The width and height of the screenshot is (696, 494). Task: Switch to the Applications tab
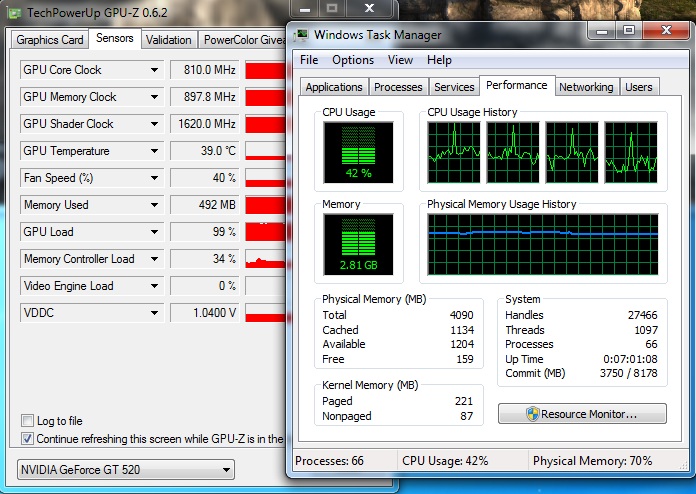coord(334,87)
